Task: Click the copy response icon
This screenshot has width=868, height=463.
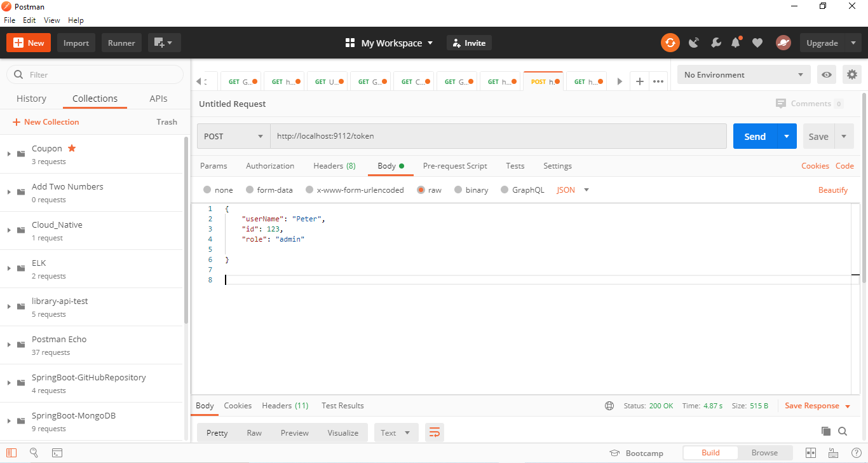Action: coord(825,431)
